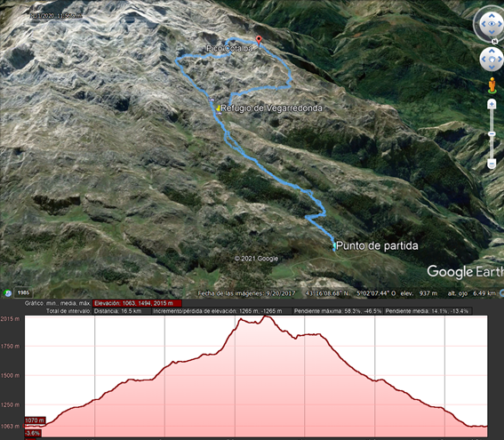Zoom out with the bottom minus button
This screenshot has height=440, width=504.
(492, 164)
